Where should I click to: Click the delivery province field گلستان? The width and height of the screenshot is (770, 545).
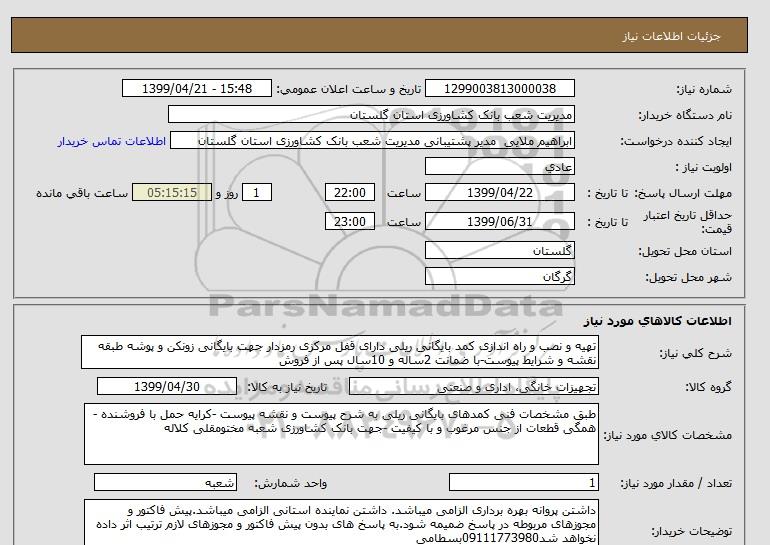pyautogui.click(x=499, y=250)
